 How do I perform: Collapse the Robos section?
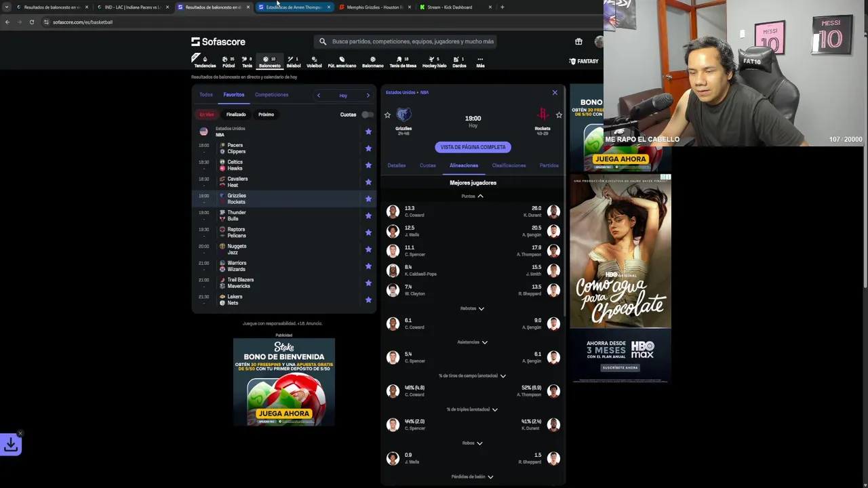tap(473, 443)
